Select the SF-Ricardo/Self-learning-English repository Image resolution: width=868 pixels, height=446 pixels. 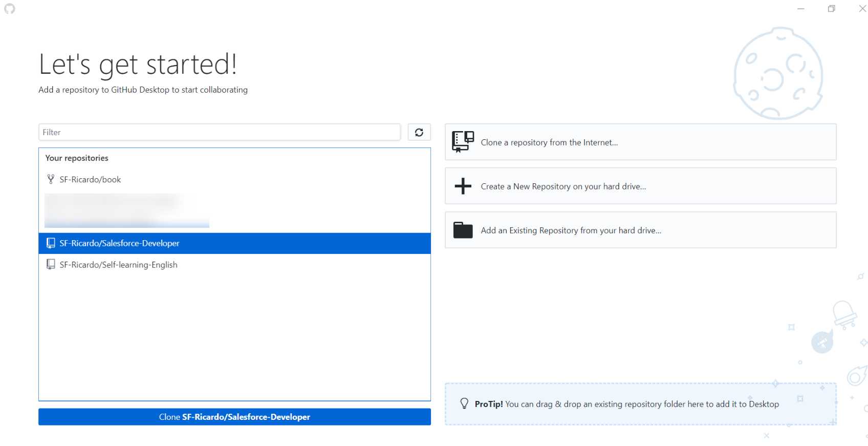[234, 264]
